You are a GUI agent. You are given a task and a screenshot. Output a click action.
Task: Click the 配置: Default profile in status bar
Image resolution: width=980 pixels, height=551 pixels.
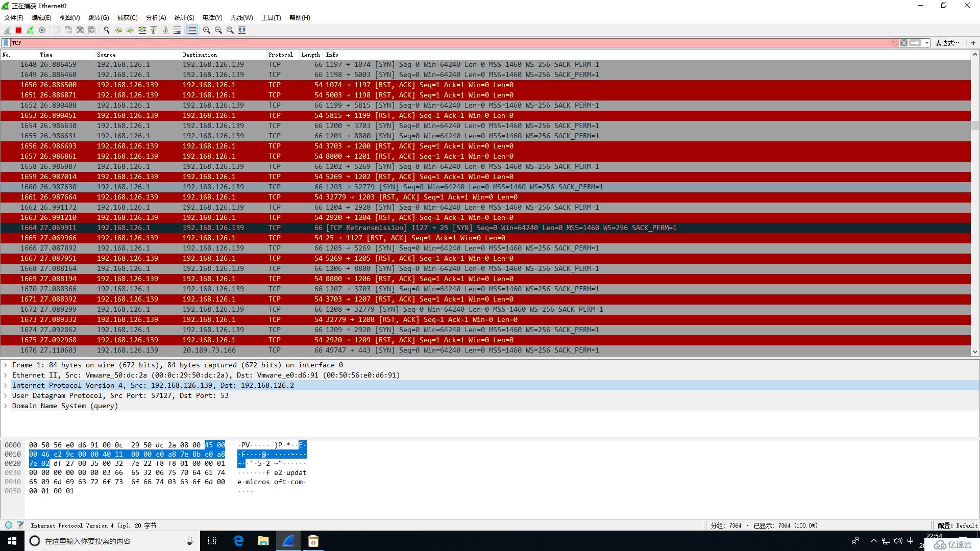coord(957,525)
